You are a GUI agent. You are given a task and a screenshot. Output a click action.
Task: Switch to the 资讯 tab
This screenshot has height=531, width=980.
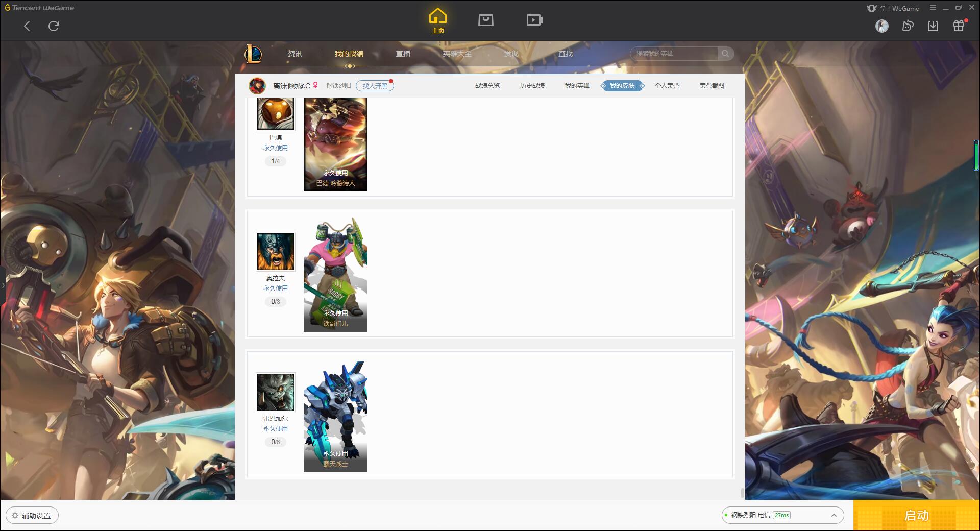295,54
